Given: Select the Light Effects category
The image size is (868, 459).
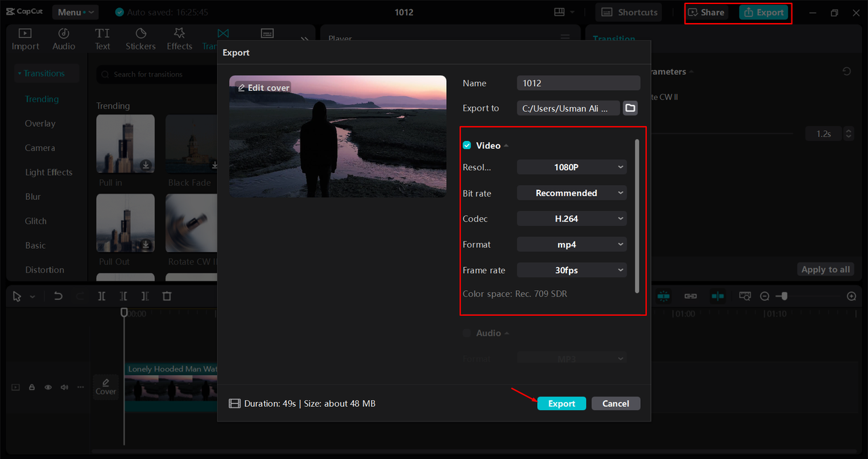Looking at the screenshot, I should (49, 172).
